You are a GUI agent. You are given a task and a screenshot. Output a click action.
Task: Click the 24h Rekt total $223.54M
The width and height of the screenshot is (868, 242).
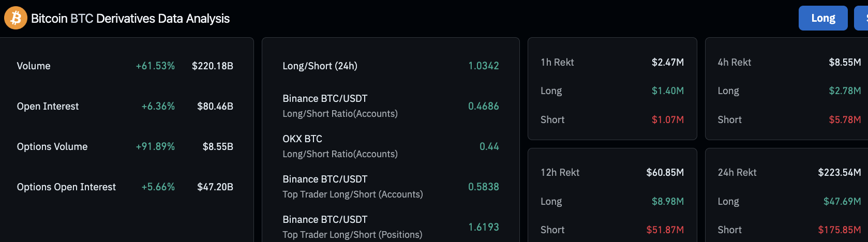[839, 172]
